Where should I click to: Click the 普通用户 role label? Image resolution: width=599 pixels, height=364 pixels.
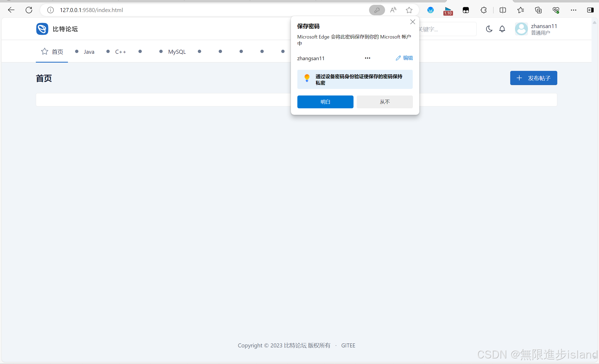pos(540,33)
